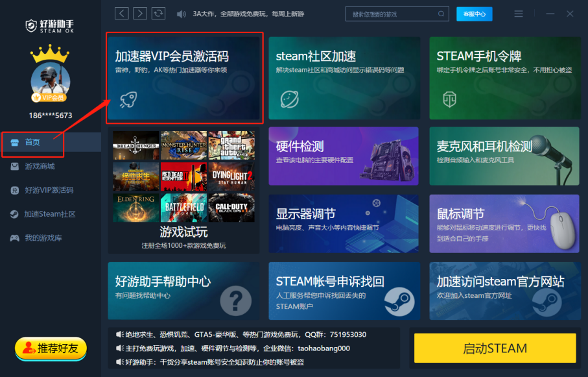Screen dimensions: 588x377
Task: Click the 好游助手 Steam OK logo
Action: click(49, 26)
